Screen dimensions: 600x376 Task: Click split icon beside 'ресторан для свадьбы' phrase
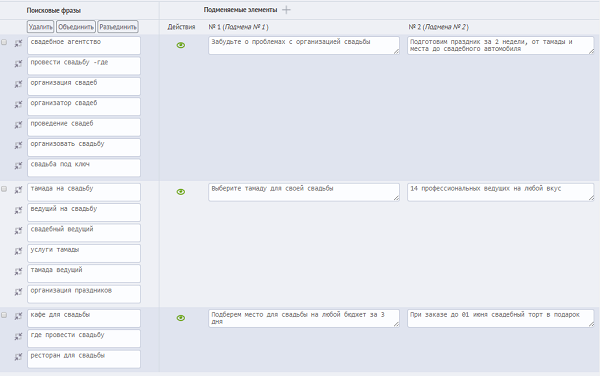click(x=18, y=357)
